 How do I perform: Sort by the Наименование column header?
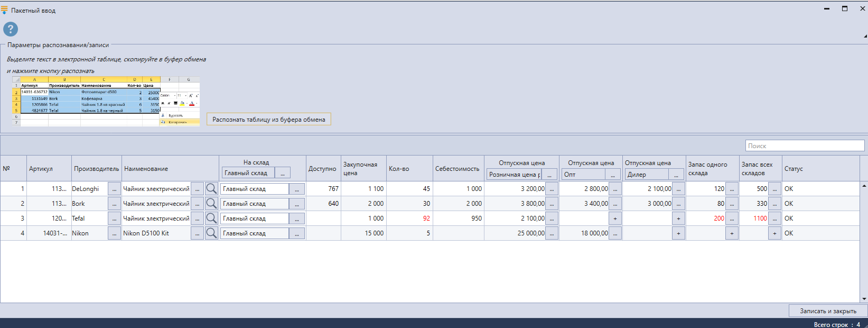click(171, 169)
